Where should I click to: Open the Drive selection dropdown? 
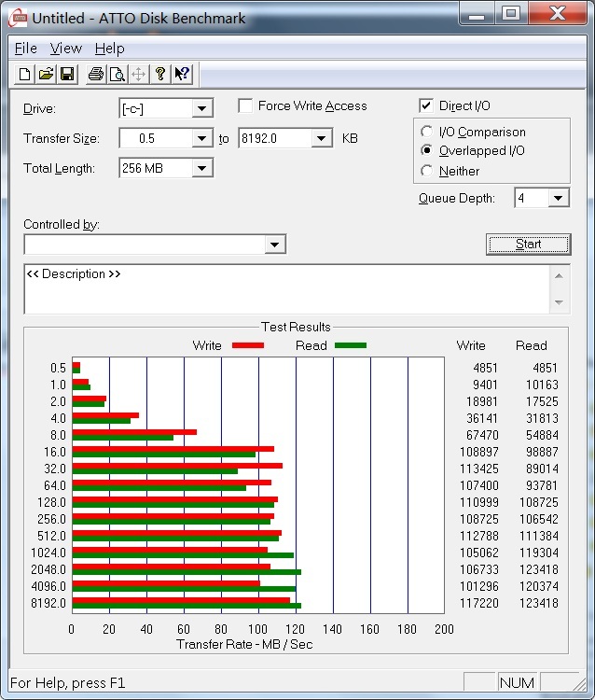point(202,109)
